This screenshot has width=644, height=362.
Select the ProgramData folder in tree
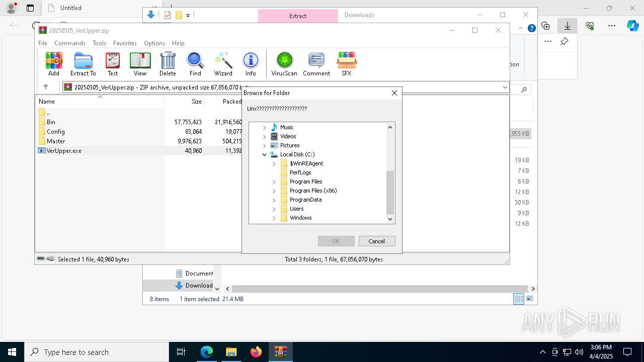tap(305, 200)
